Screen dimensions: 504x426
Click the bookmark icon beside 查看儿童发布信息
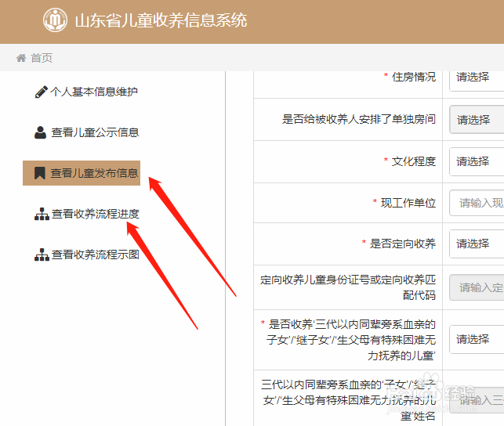click(40, 173)
